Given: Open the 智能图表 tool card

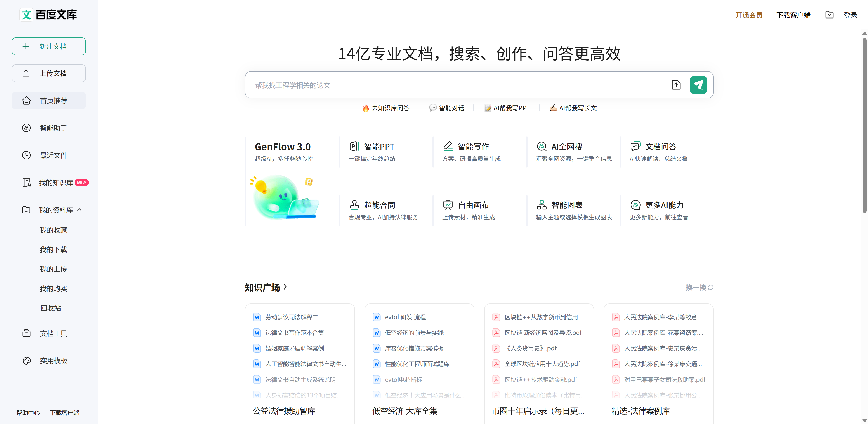Looking at the screenshot, I should tap(567, 205).
